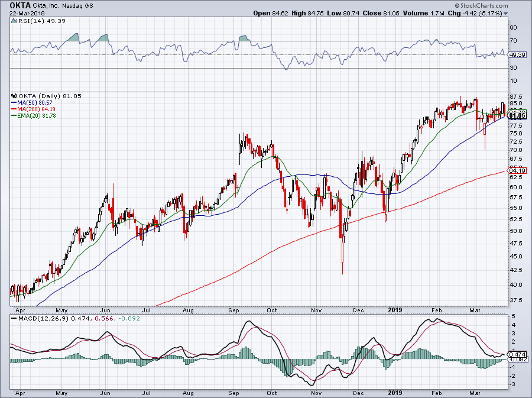Click the 'Low 80.74' value in header

pyautogui.click(x=343, y=13)
